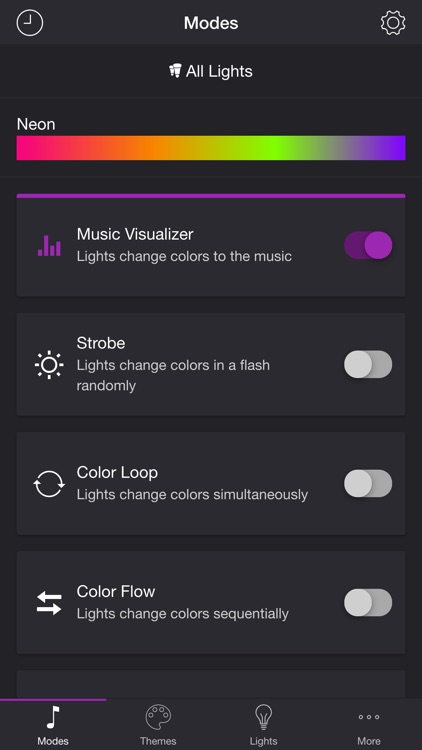Tap the music note Modes icon
Viewport: 422px width, 750px height.
[53, 717]
